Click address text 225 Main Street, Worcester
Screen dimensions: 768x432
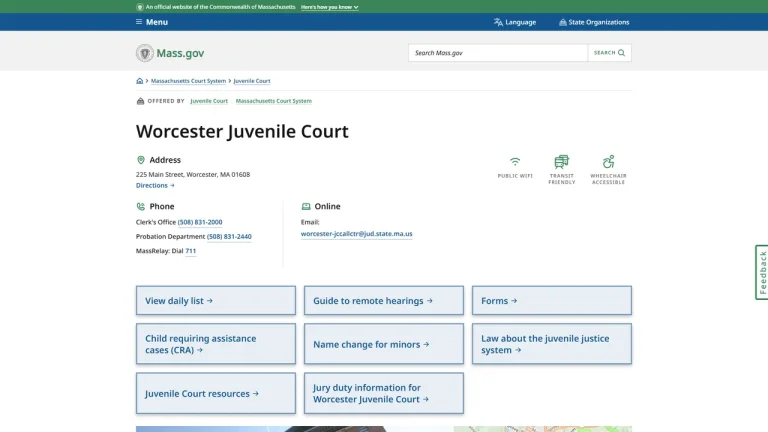point(193,174)
